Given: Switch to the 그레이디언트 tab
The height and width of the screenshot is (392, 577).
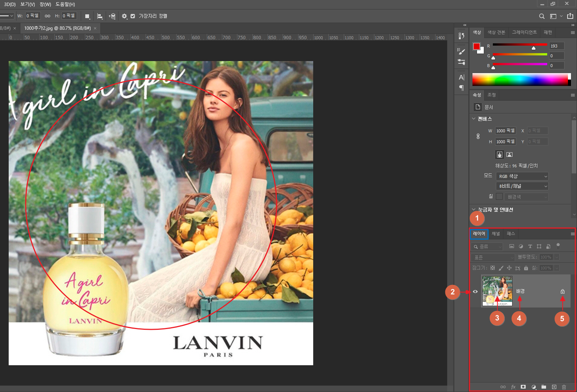Looking at the screenshot, I should (524, 32).
